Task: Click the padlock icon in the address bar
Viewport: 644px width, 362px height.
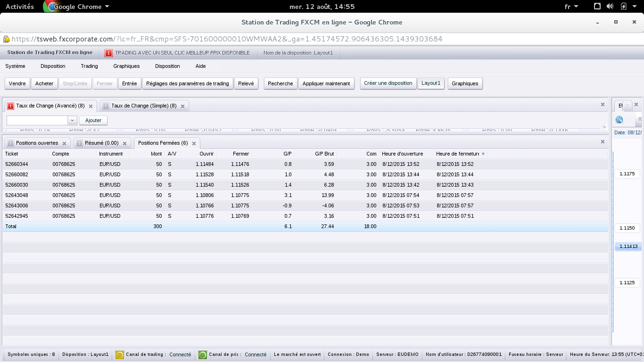Action: pyautogui.click(x=6, y=39)
